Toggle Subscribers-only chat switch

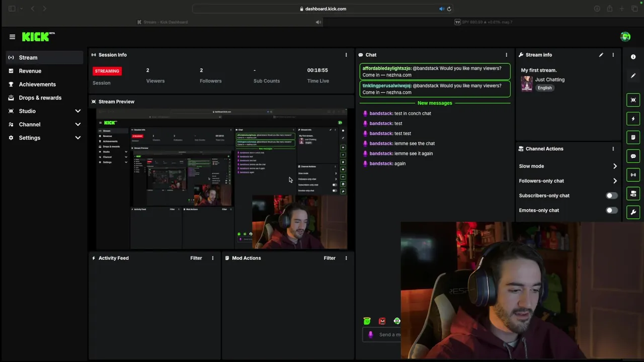coord(612,196)
